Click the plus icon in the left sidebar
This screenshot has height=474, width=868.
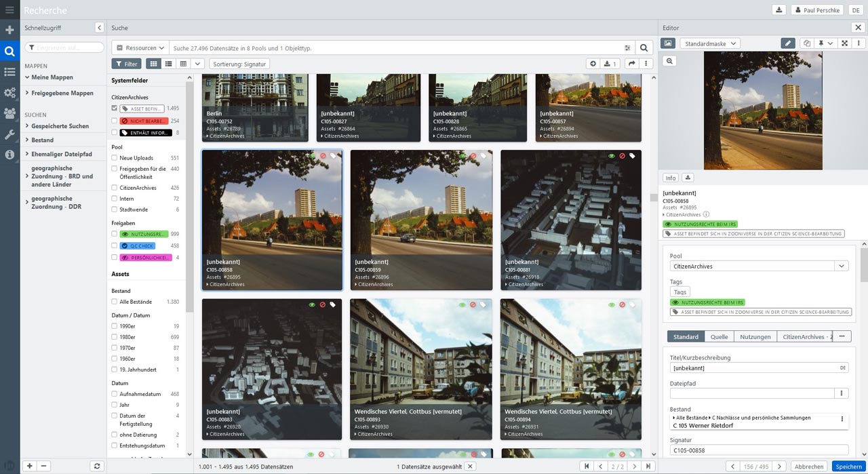pos(9,31)
